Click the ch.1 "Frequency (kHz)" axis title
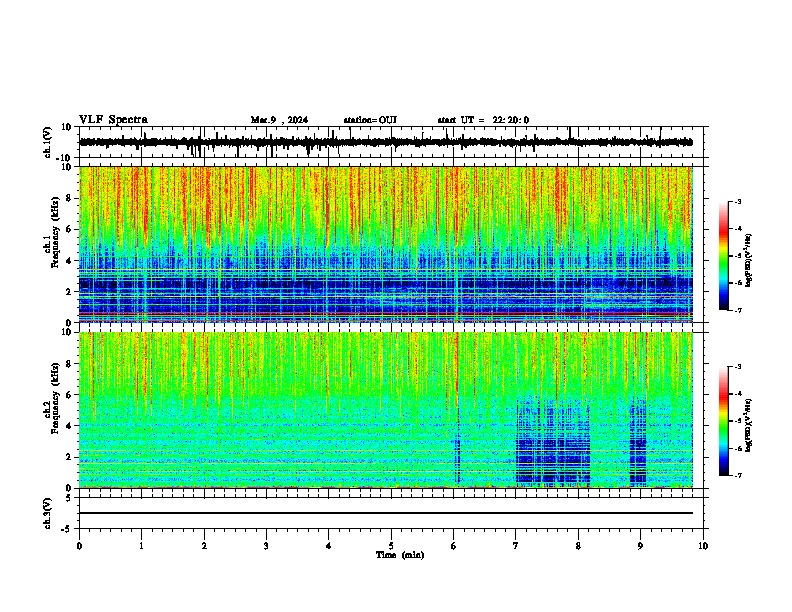The width and height of the screenshot is (792, 612). pyautogui.click(x=55, y=232)
